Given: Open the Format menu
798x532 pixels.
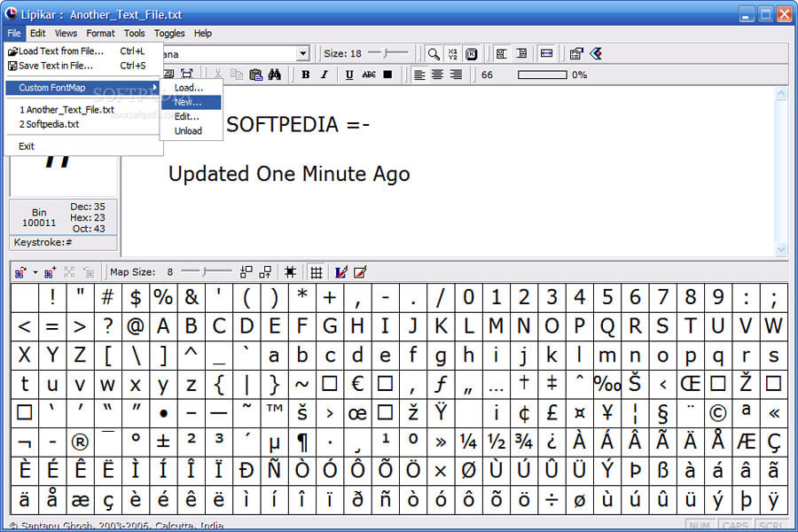Looking at the screenshot, I should click(100, 33).
